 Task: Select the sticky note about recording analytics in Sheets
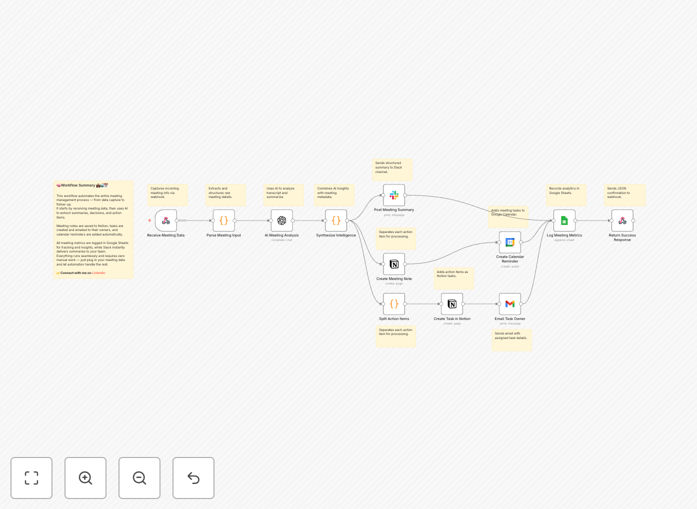[x=566, y=195]
